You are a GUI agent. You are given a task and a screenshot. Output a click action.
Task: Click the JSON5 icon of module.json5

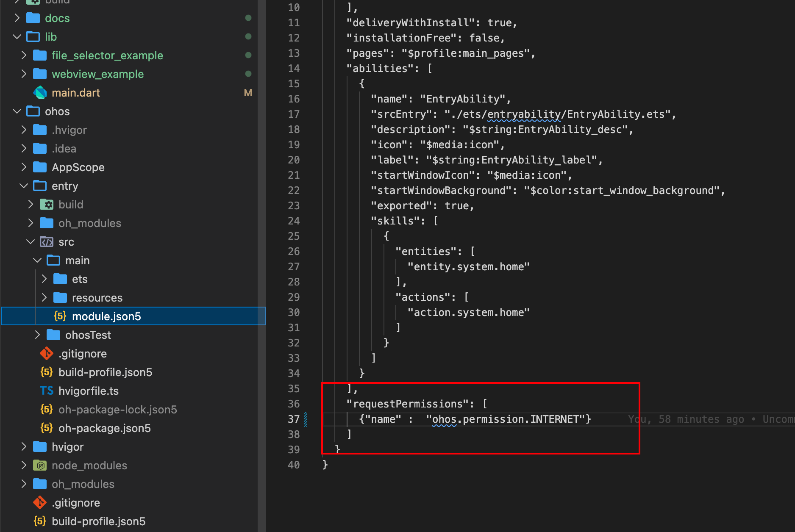60,316
